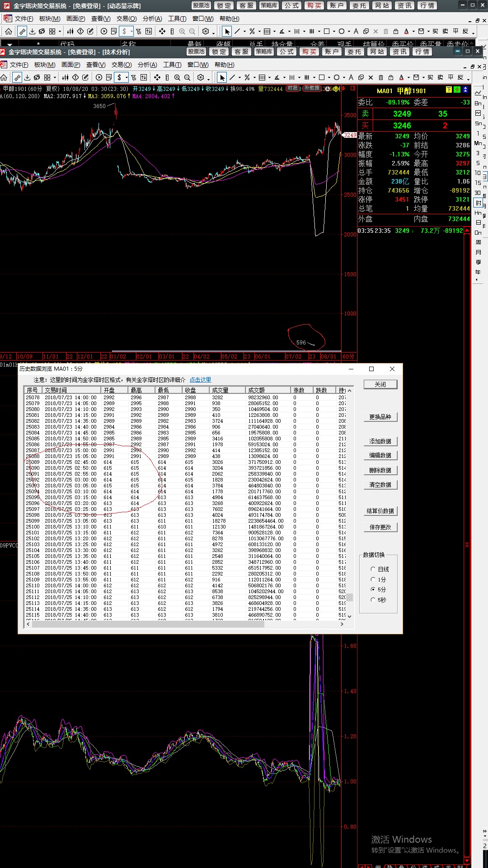Image resolution: width=488 pixels, height=868 pixels.
Task: Open ellipse tool dropdown arrow in 技术分析 toolbar
Action: pyautogui.click(x=344, y=78)
